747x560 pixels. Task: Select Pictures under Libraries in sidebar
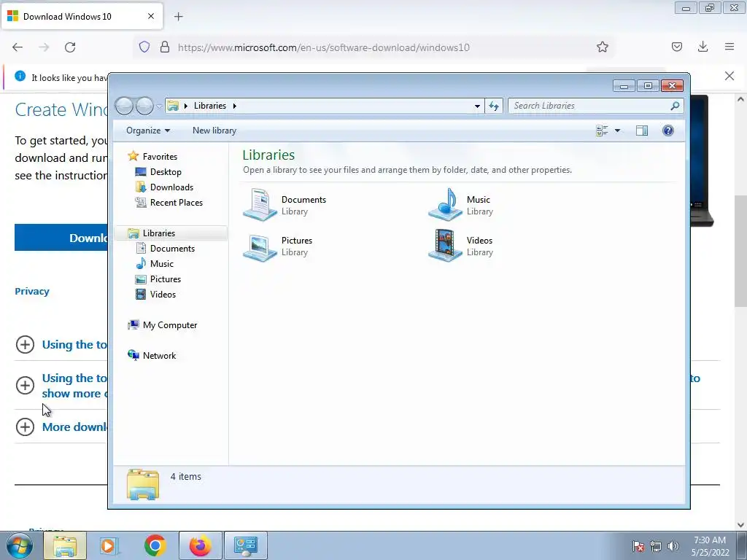[x=166, y=279]
